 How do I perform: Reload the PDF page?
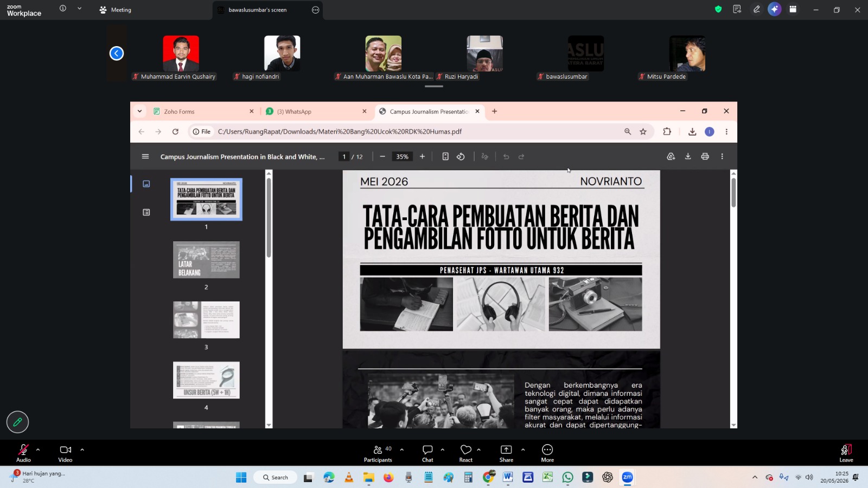pos(175,132)
